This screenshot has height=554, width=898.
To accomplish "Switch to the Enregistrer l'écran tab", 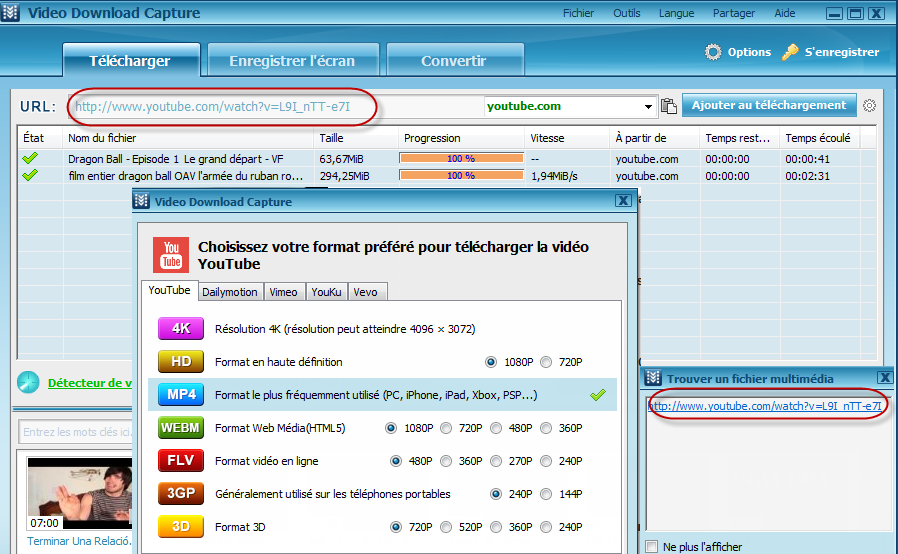I will pyautogui.click(x=293, y=60).
